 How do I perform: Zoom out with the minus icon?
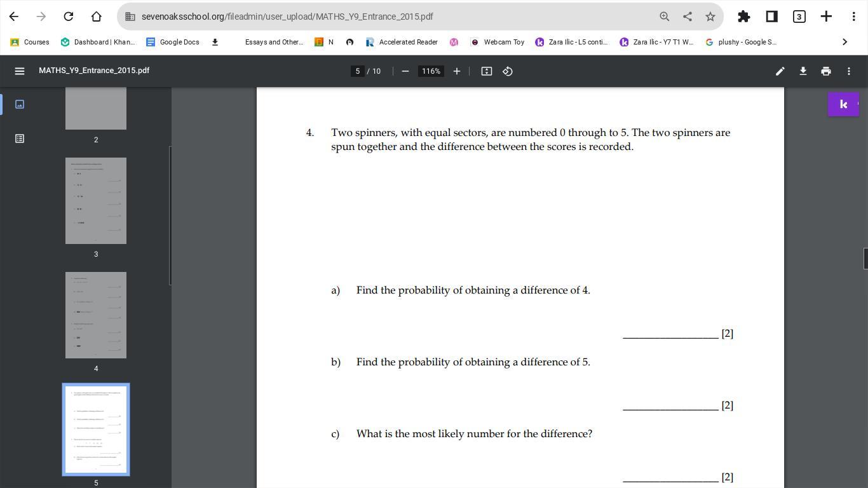tap(405, 71)
